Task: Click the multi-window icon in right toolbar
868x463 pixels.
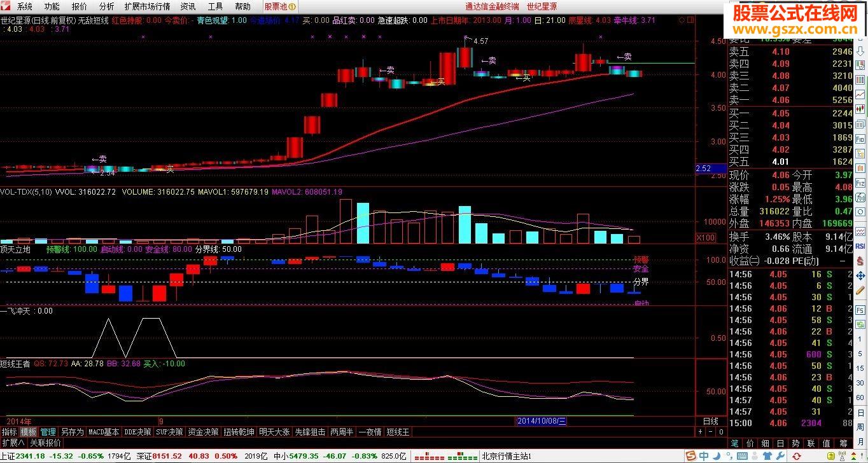Action: 860,124
